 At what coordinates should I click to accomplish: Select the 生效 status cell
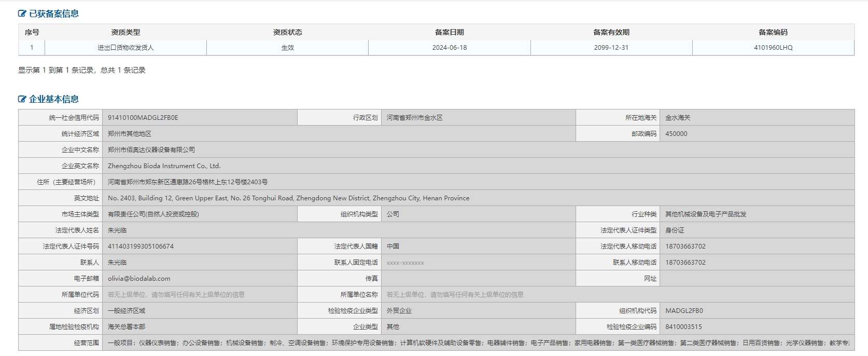tap(287, 48)
